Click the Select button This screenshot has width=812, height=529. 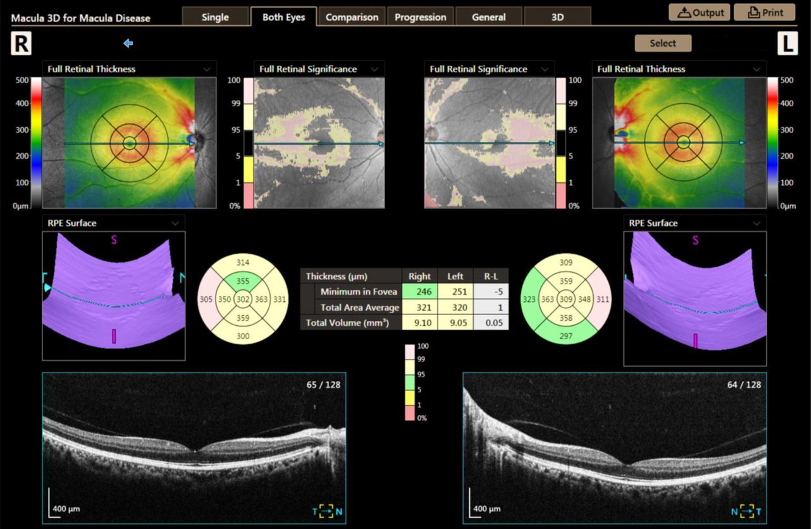663,43
